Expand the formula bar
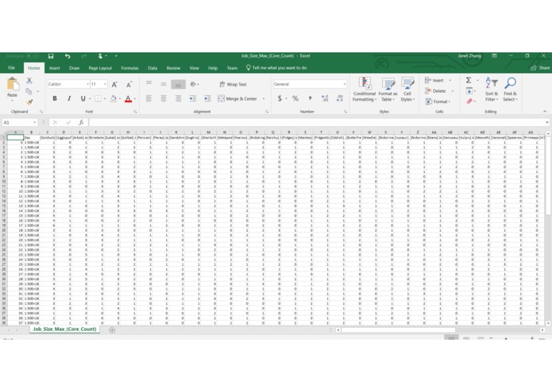The height and width of the screenshot is (392, 552). click(x=546, y=122)
